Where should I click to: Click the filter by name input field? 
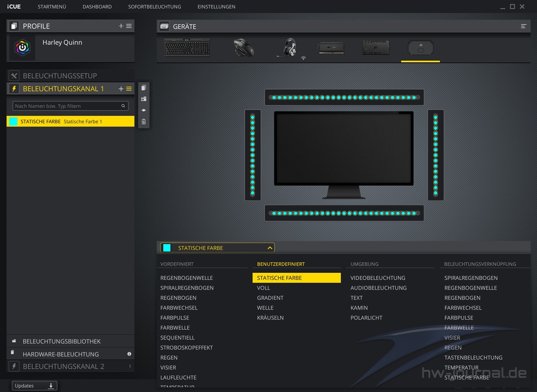[71, 106]
